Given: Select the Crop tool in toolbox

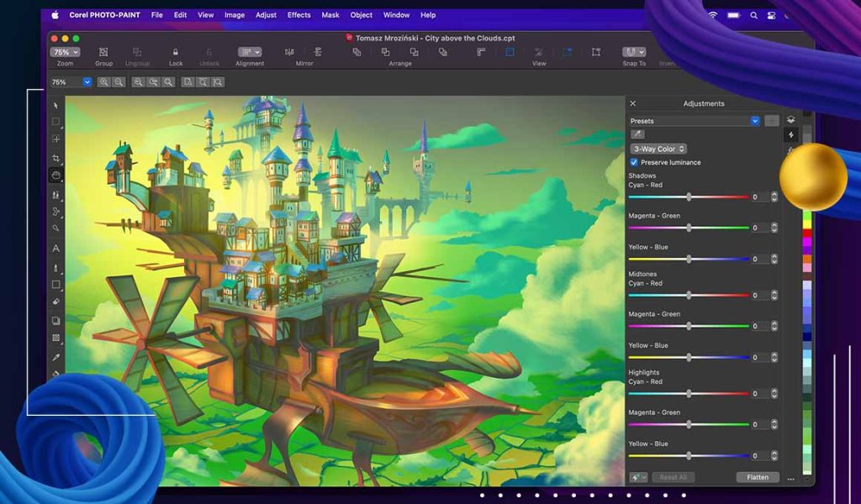Looking at the screenshot, I should point(55,158).
